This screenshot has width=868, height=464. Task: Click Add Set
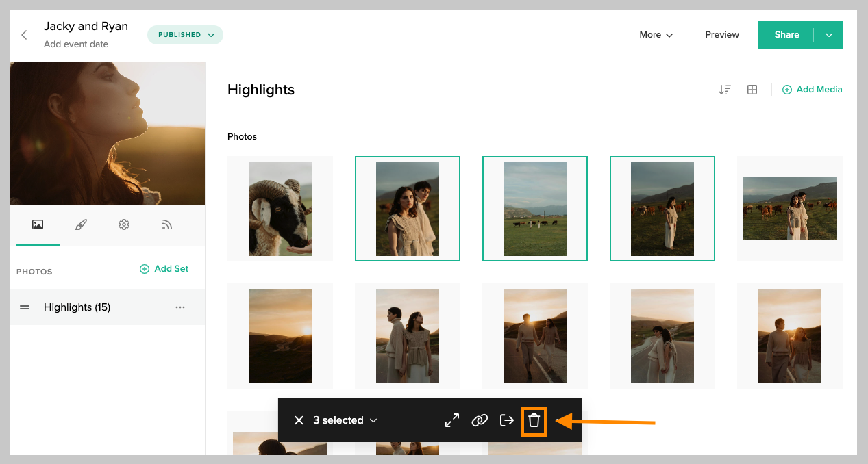click(164, 269)
